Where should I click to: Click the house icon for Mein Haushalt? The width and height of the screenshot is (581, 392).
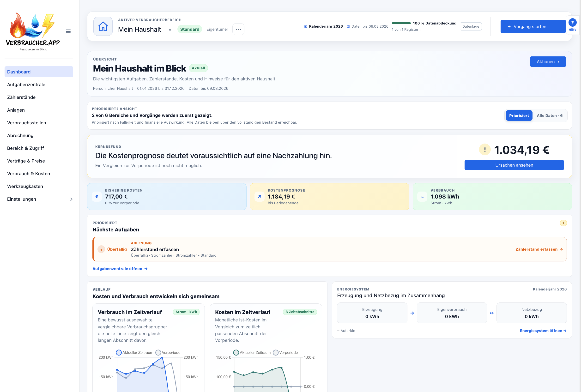pyautogui.click(x=103, y=26)
